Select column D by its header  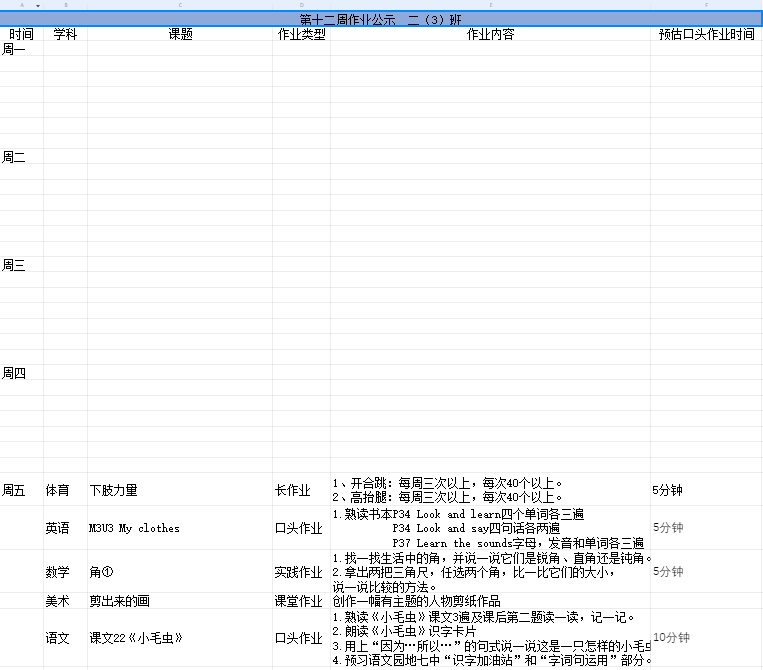click(x=301, y=5)
